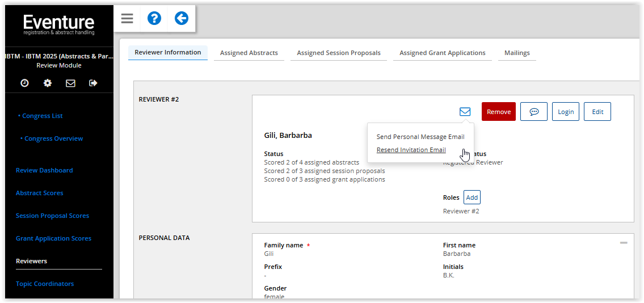Collapse the Personal Data section
The height and width of the screenshot is (303, 644).
click(624, 243)
